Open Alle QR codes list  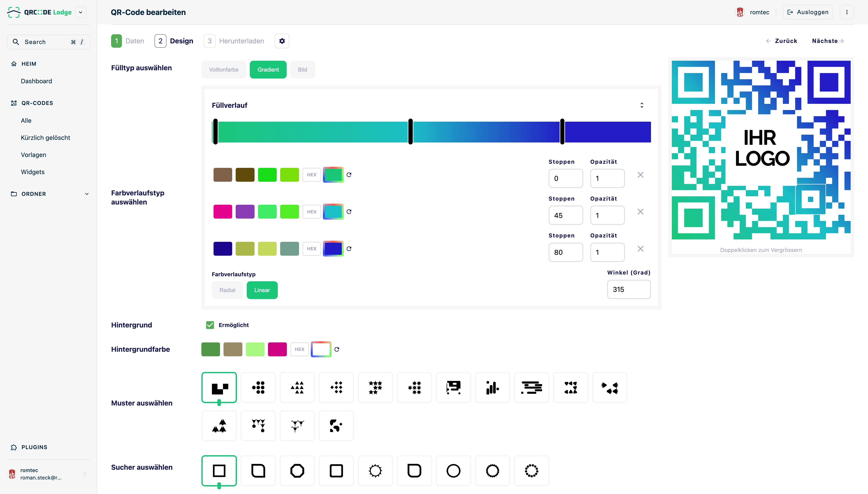26,120
